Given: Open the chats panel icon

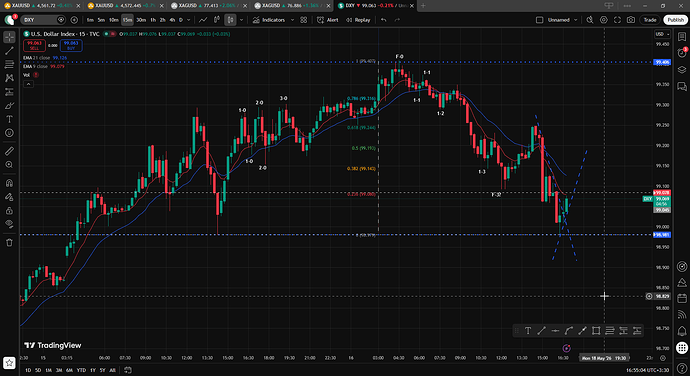Looking at the screenshot, I should tap(682, 86).
